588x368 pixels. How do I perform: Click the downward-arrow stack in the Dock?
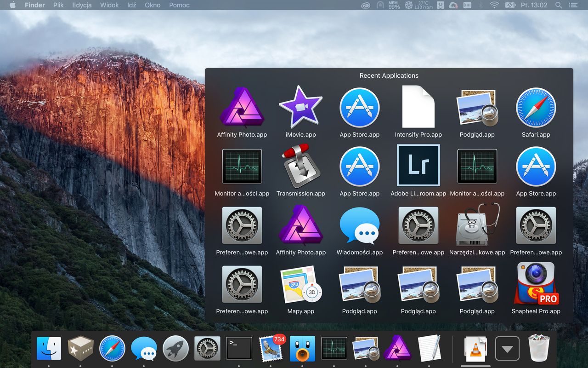(x=507, y=350)
